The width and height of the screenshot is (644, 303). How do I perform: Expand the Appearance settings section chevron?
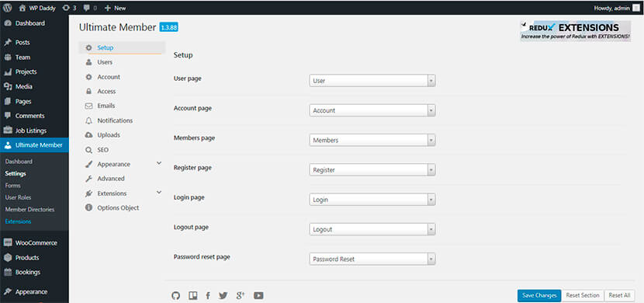159,164
